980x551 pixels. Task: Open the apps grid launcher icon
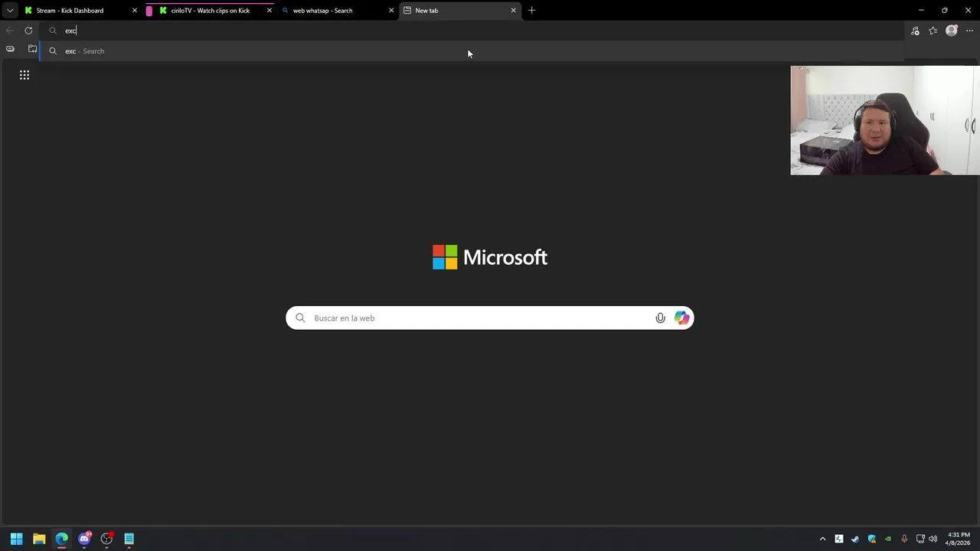(x=24, y=75)
